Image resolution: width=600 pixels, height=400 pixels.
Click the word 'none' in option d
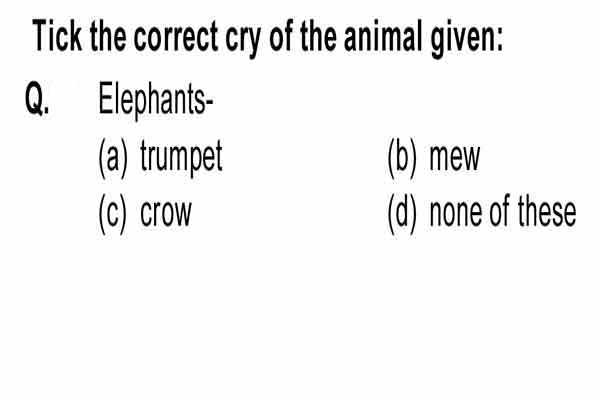[x=455, y=213]
